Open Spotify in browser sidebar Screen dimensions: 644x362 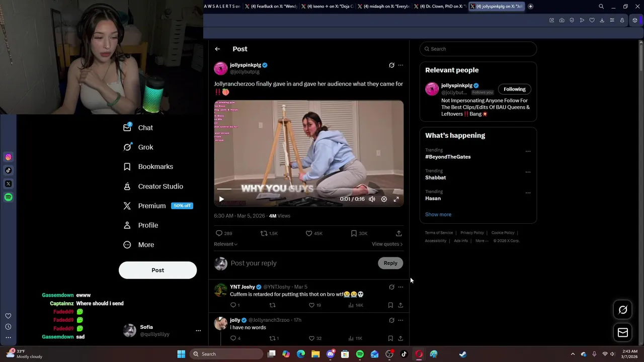[x=8, y=197]
